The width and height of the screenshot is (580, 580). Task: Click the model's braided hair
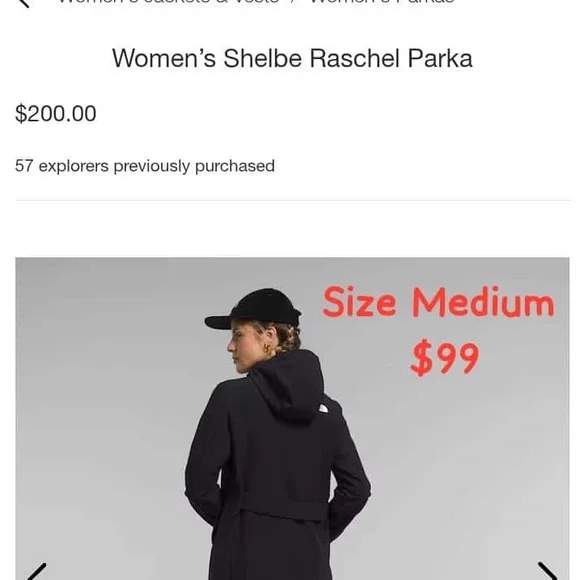point(288,337)
